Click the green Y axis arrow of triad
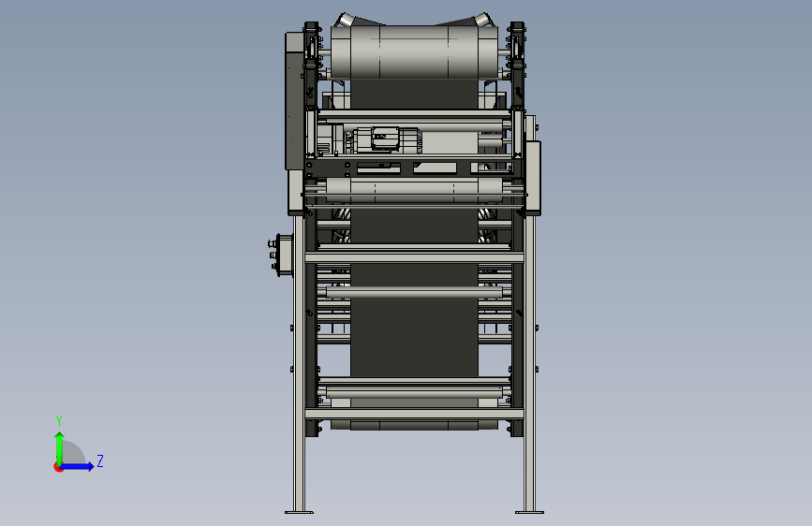 (60, 447)
